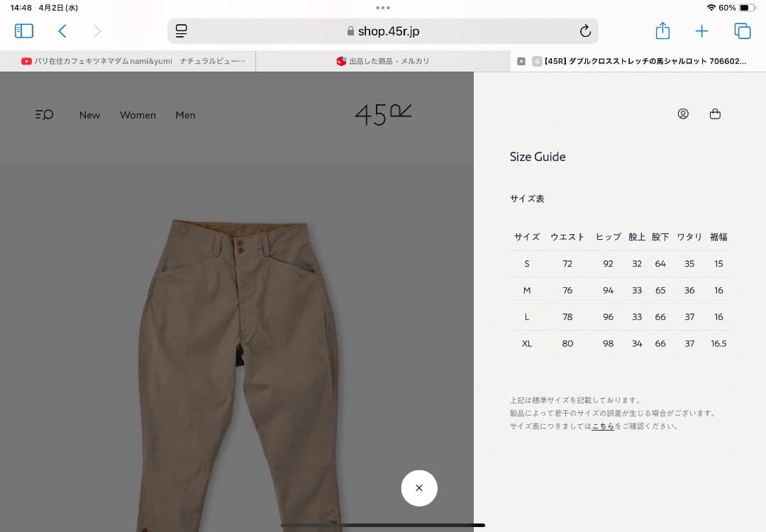The height and width of the screenshot is (532, 766).
Task: Open the Safari sidebar panel
Action: (x=24, y=31)
